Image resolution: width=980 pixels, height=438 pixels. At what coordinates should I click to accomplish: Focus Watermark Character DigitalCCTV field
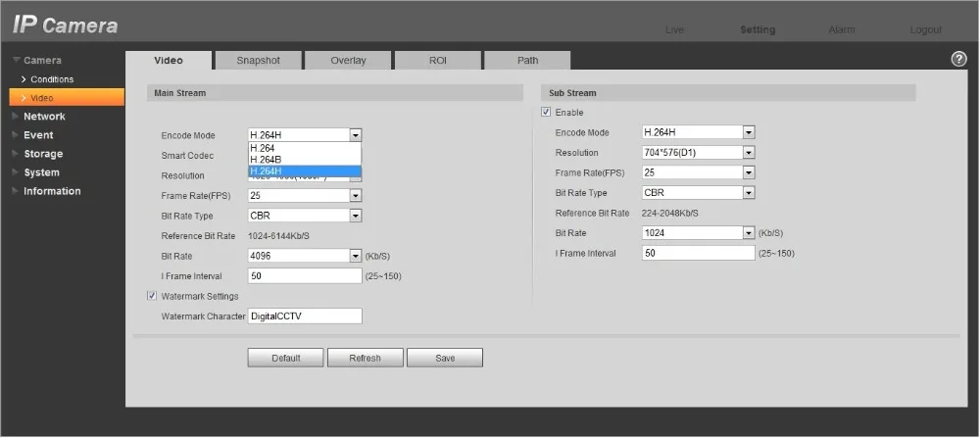point(305,316)
